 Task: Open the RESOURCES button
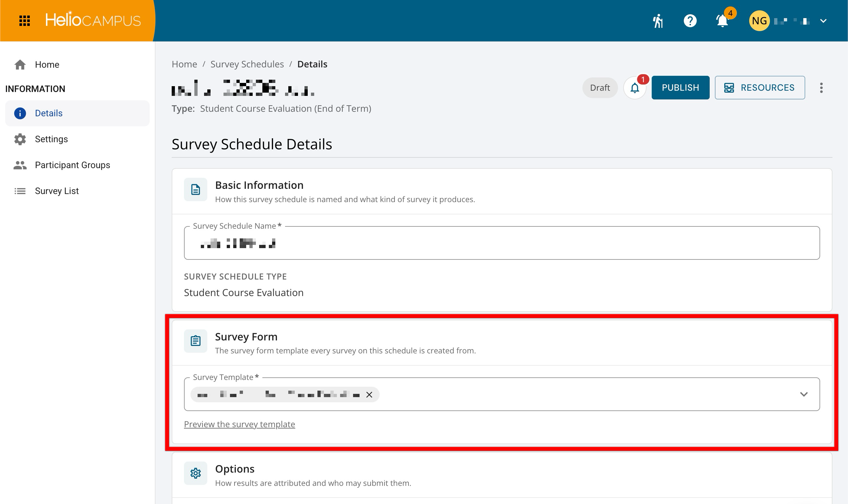coord(760,88)
